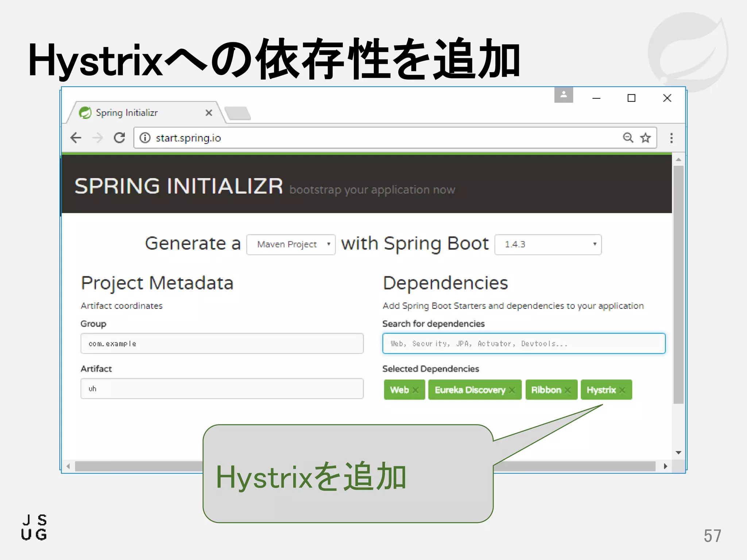The height and width of the screenshot is (560, 747).
Task: Click the Project Metadata heading
Action: pyautogui.click(x=157, y=283)
